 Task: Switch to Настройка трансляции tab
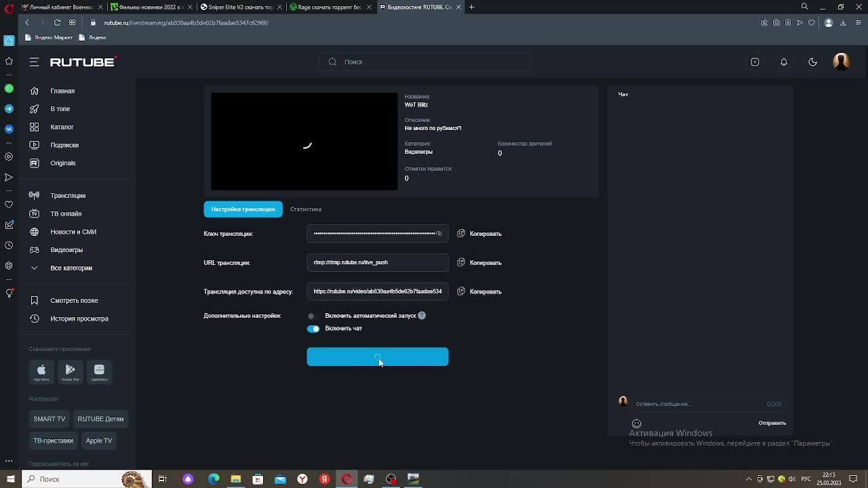coord(243,209)
